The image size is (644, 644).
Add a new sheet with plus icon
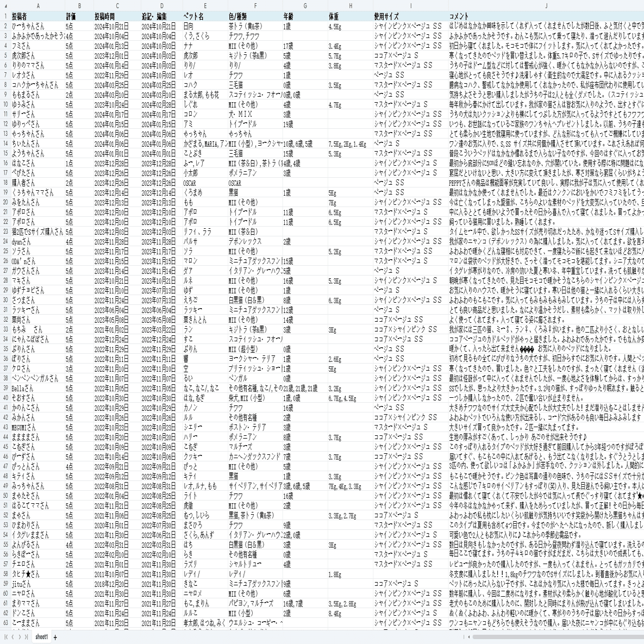(55, 637)
